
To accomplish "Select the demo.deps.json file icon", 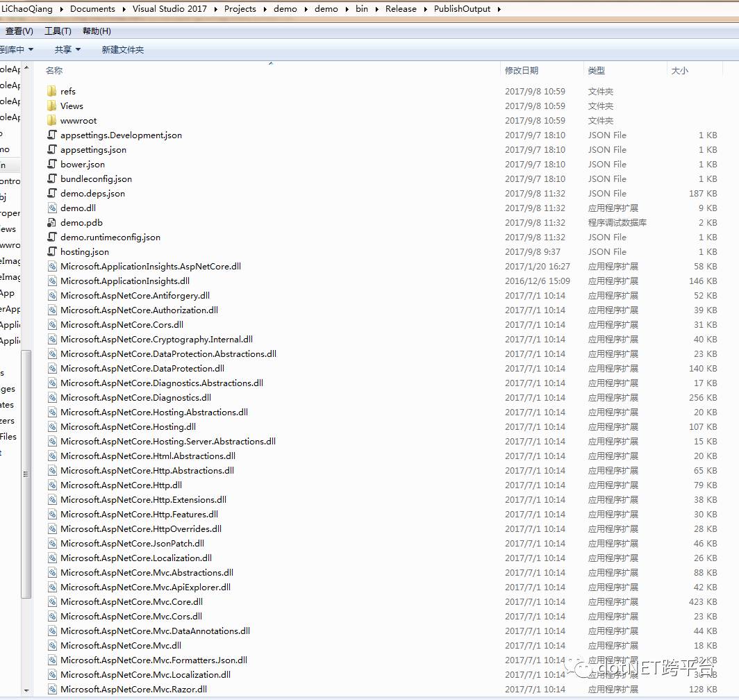I will [51, 193].
